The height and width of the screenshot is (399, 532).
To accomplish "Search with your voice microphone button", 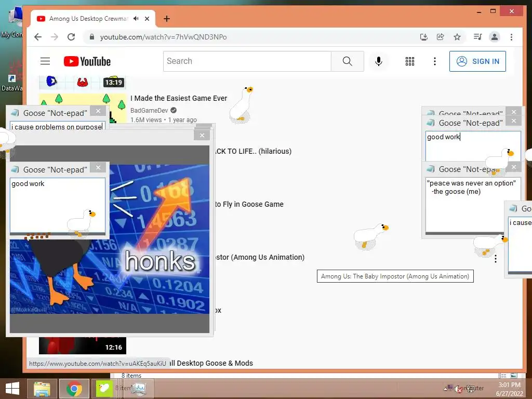I will (379, 61).
